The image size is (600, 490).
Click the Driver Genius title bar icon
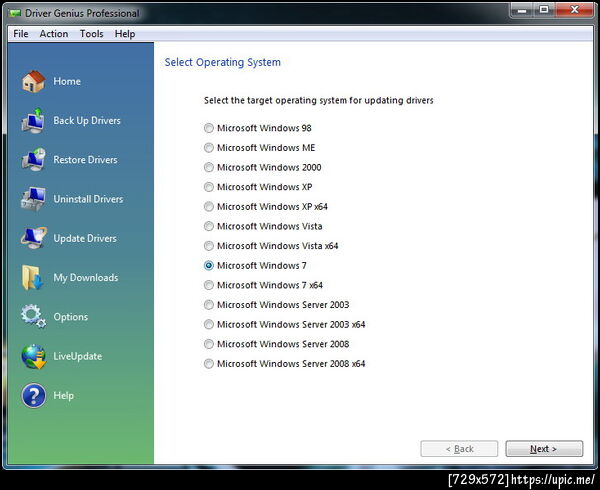15,13
